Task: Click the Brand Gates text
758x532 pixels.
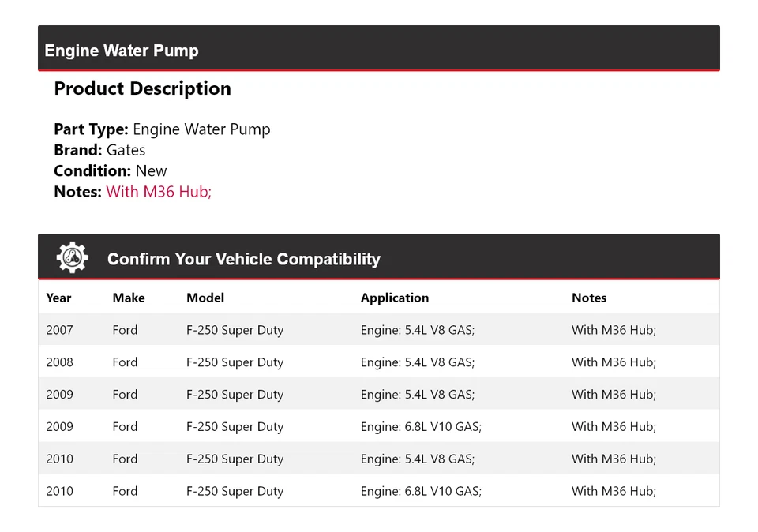Action: point(99,150)
